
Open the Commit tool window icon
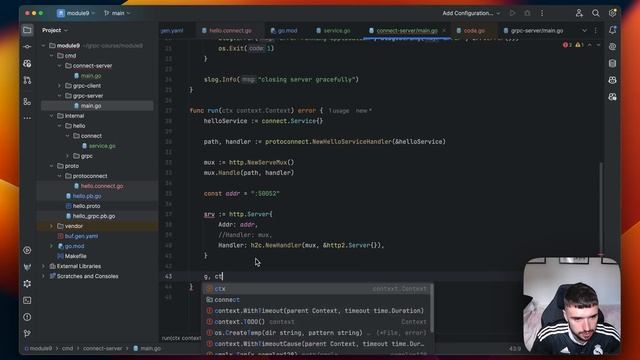pos(27,47)
